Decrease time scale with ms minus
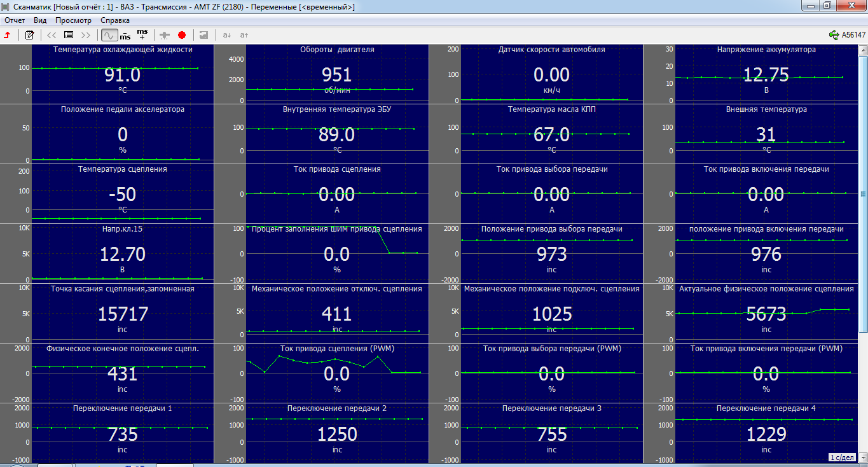The width and height of the screenshot is (868, 467). tap(125, 35)
